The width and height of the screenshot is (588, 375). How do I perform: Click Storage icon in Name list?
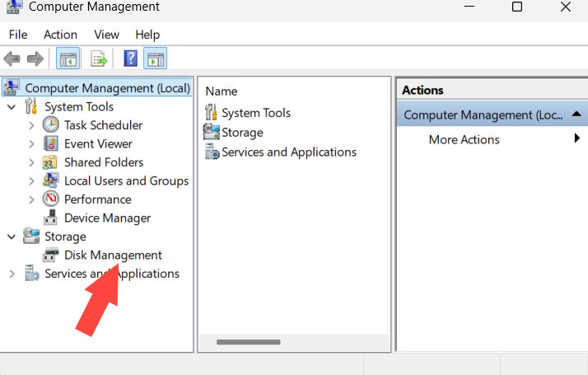click(212, 132)
